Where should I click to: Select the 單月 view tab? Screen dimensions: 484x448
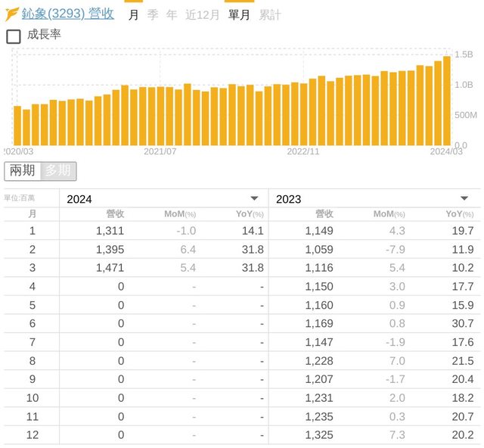coord(239,14)
